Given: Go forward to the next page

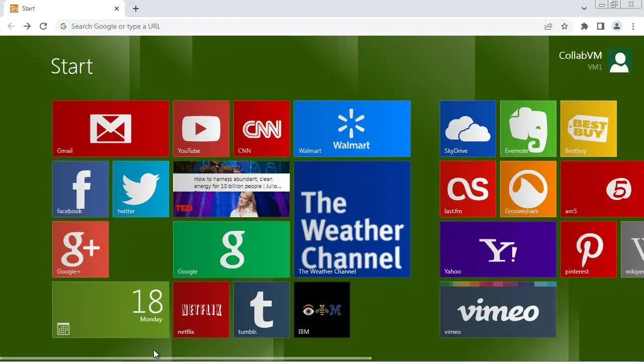Looking at the screenshot, I should pos(27,26).
